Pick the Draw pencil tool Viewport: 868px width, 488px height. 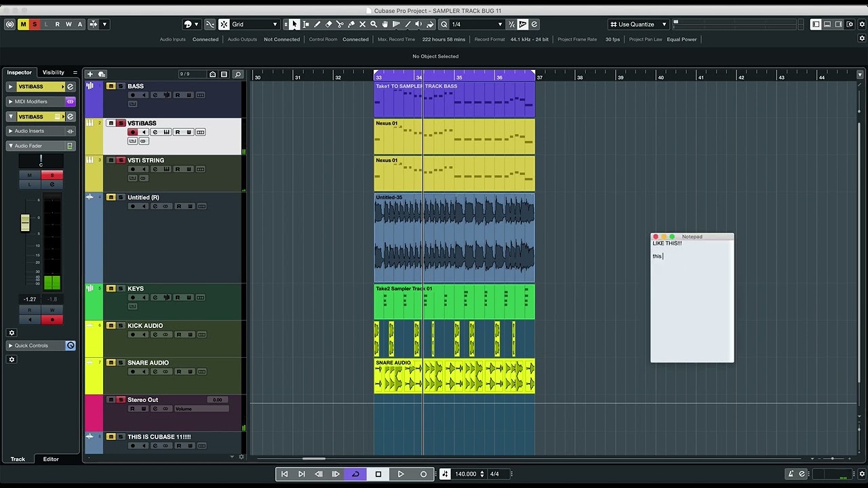(317, 24)
